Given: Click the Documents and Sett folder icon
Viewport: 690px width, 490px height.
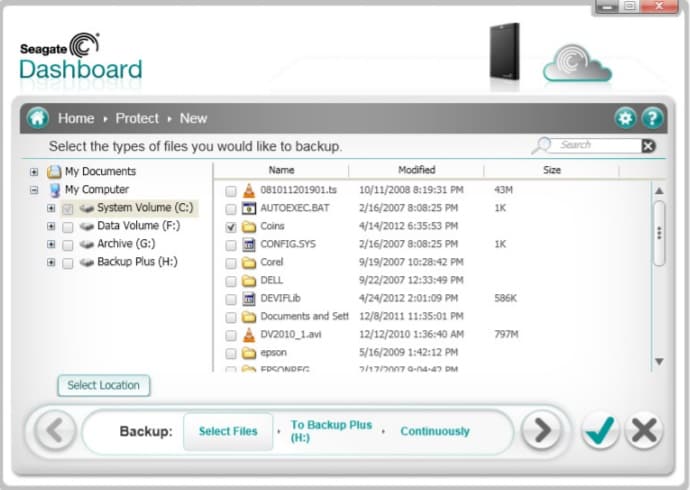Looking at the screenshot, I should [249, 317].
